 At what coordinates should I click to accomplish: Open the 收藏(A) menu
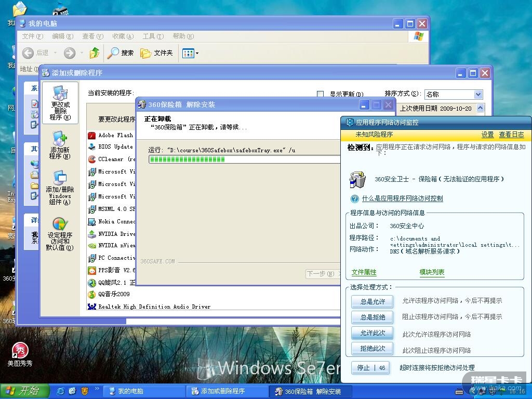coord(123,36)
